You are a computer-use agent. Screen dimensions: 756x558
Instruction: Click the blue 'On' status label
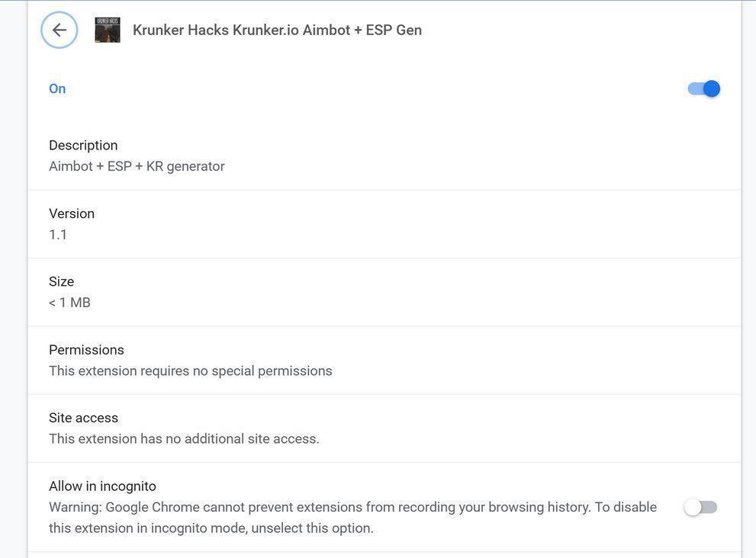click(57, 88)
